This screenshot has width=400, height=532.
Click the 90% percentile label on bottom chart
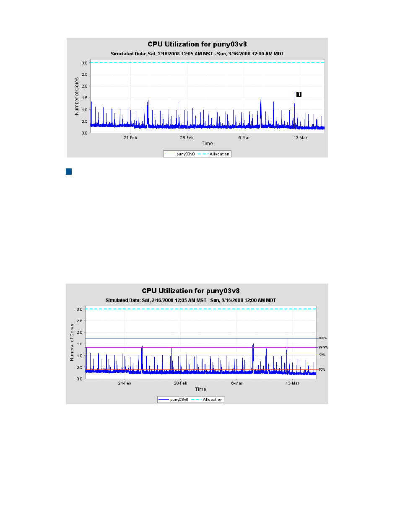click(322, 369)
